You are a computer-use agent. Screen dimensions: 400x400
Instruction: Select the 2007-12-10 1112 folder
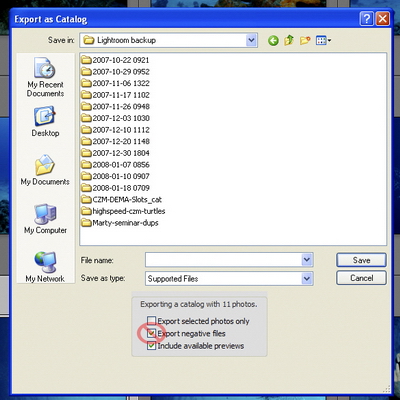tap(115, 130)
